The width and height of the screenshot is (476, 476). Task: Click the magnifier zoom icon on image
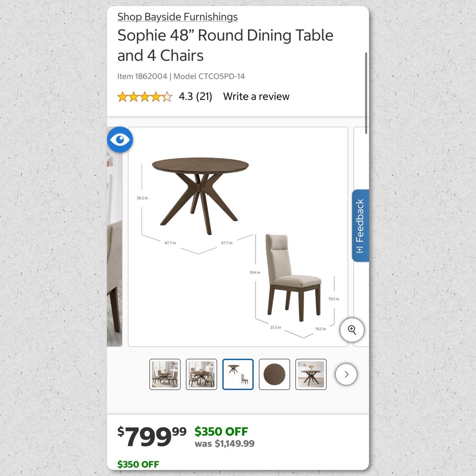coord(352,330)
